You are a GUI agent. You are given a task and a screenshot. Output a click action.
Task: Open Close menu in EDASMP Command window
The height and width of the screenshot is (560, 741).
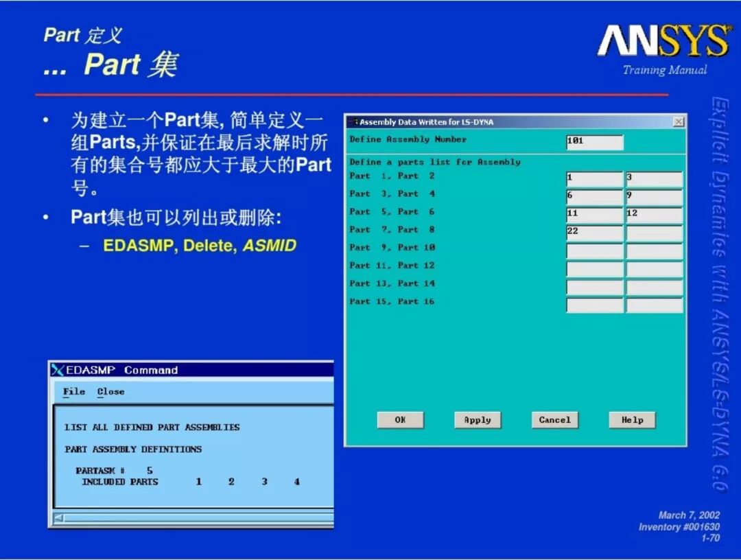point(110,392)
